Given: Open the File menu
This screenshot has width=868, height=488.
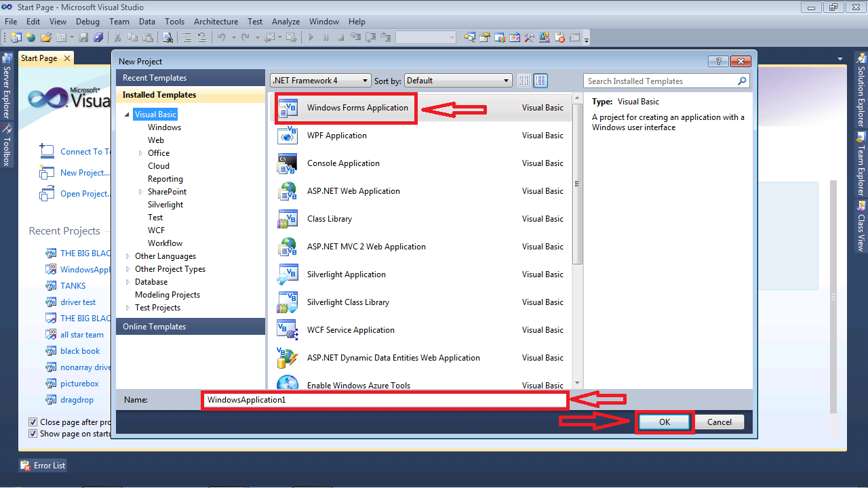Looking at the screenshot, I should (11, 22).
